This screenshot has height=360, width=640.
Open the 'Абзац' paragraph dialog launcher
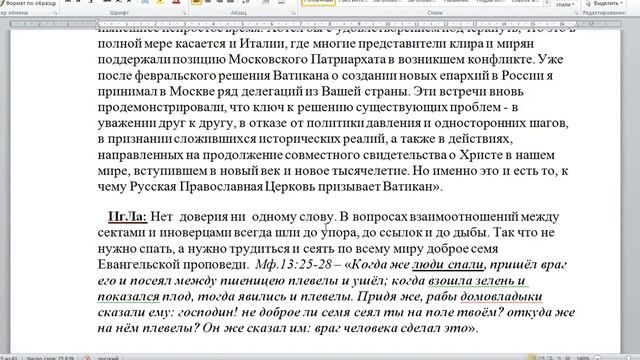[x=293, y=13]
